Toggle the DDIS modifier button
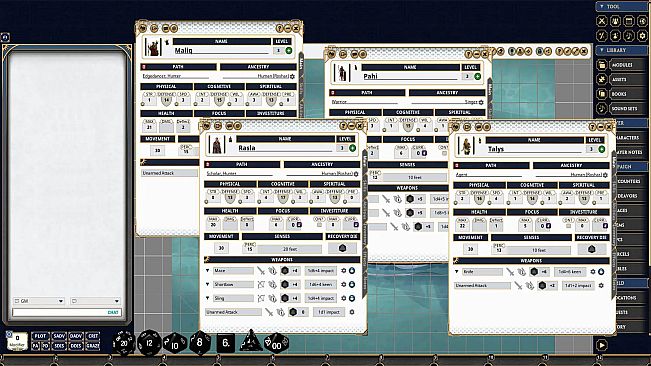651x366 pixels. [76, 346]
